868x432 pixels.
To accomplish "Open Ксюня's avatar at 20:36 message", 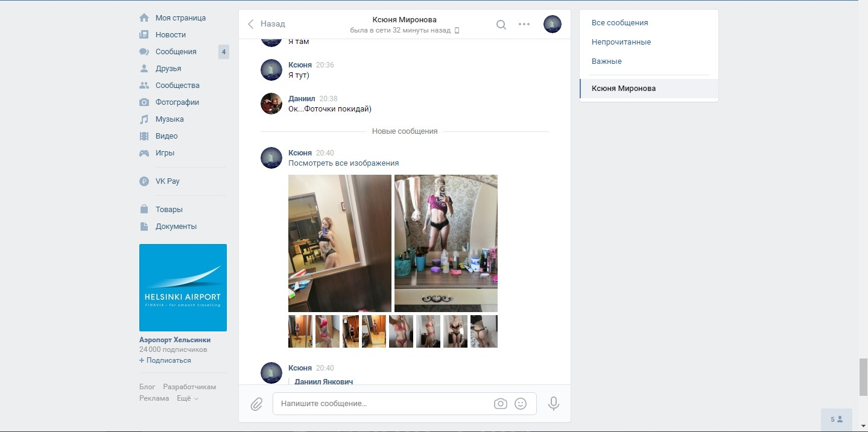I will tap(271, 70).
